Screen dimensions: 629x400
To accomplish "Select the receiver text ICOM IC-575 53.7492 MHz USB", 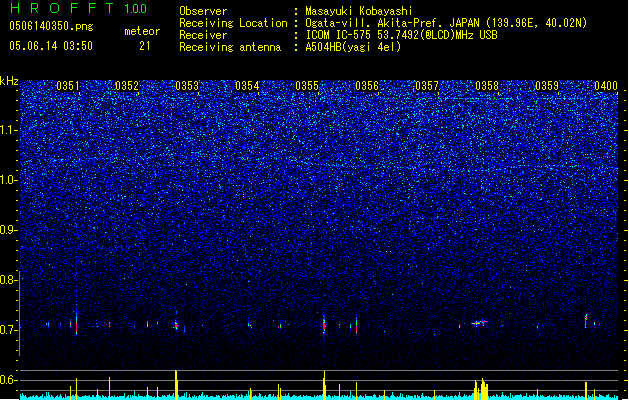I will point(401,35).
